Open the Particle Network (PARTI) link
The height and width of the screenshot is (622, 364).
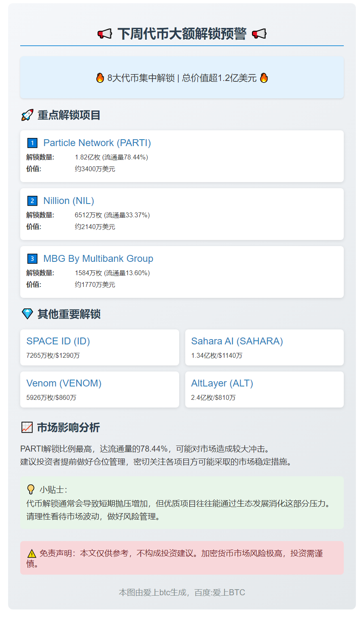[97, 143]
